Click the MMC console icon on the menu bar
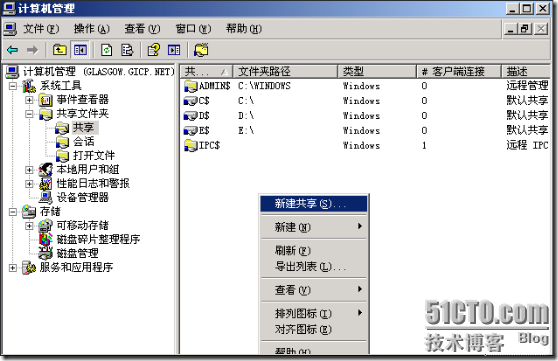 [10, 29]
